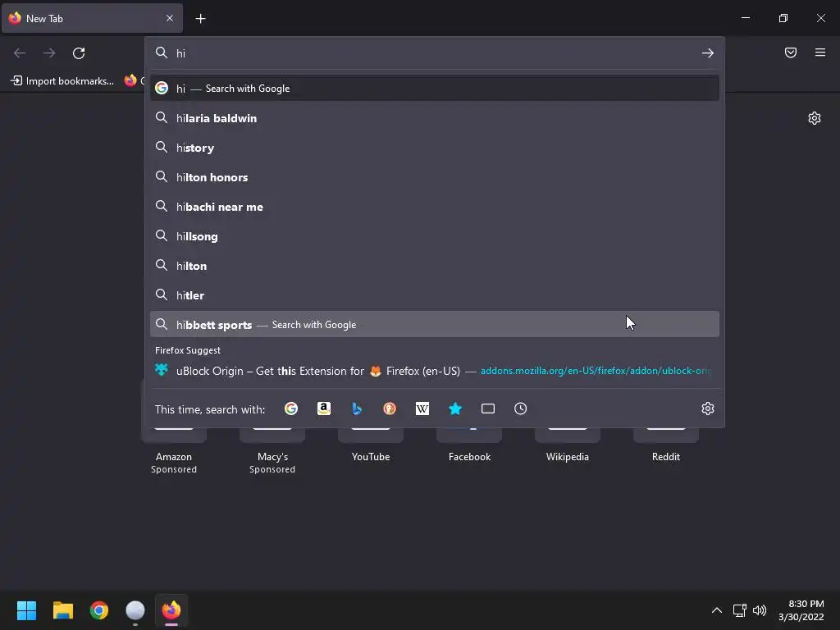Open volume control in system tray
This screenshot has width=840, height=630.
[759, 610]
